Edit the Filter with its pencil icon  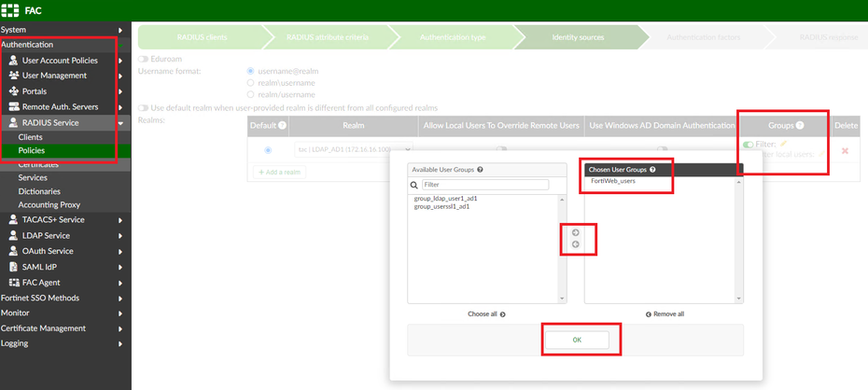[x=783, y=144]
